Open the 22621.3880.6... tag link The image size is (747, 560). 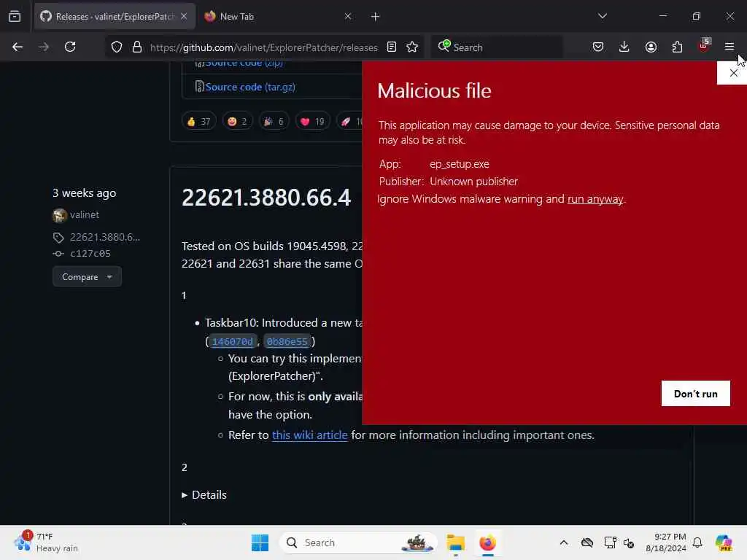(x=105, y=237)
